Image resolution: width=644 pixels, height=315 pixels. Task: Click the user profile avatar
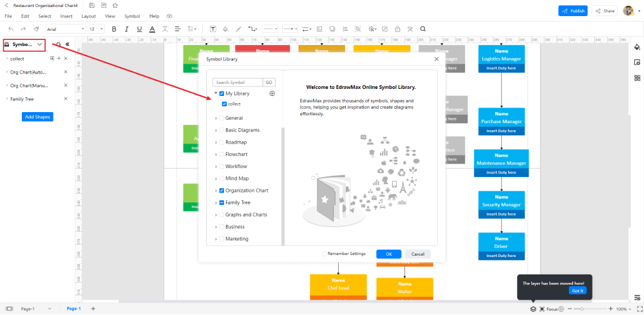(x=628, y=11)
